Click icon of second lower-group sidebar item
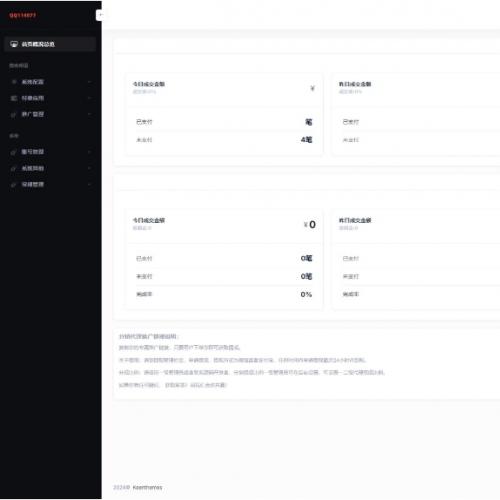This screenshot has height=500, width=500. pos(14,168)
